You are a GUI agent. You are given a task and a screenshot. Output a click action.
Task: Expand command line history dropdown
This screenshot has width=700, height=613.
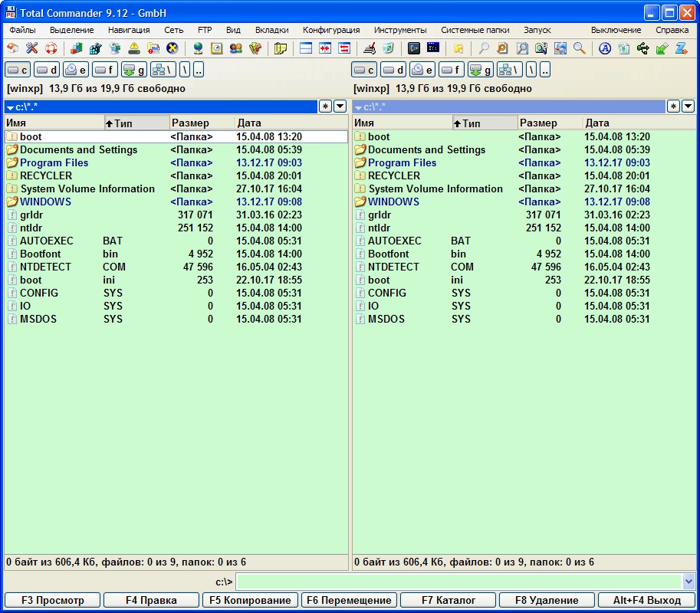[688, 582]
